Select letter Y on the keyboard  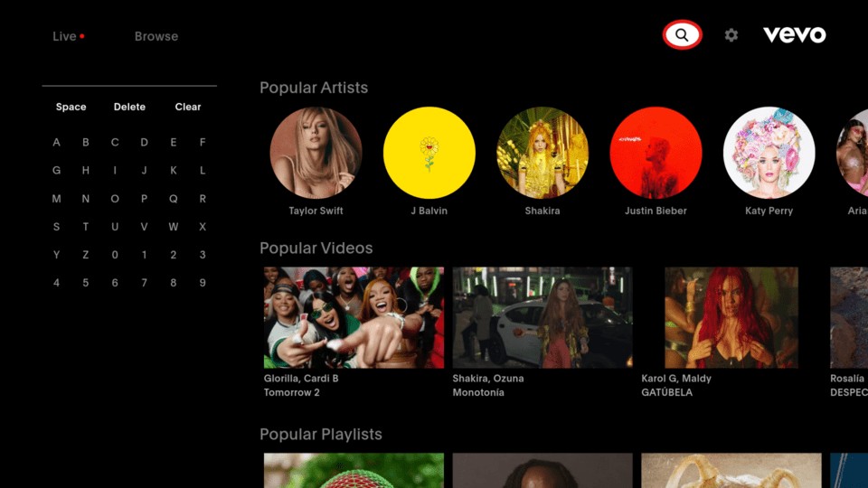[56, 255]
